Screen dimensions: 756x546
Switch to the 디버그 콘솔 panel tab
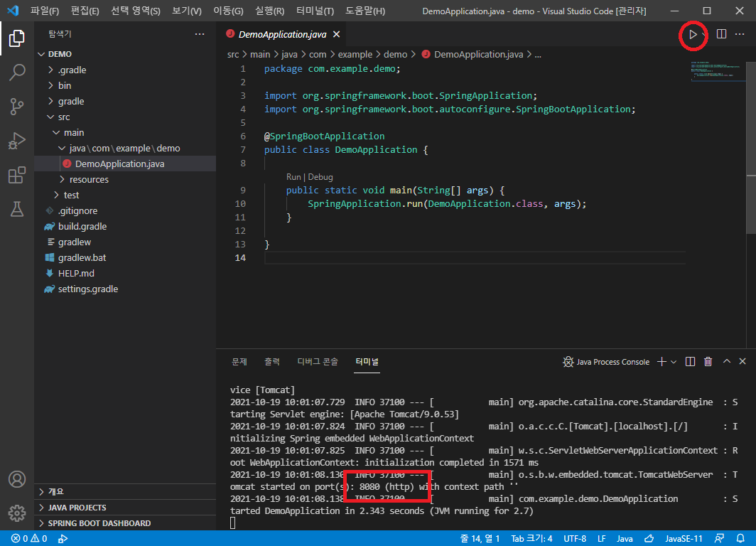[318, 362]
